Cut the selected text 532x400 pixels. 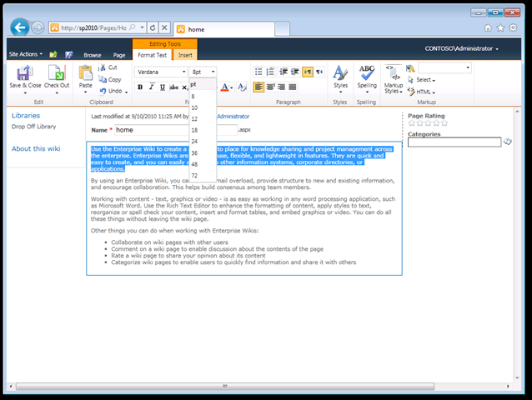pos(108,67)
